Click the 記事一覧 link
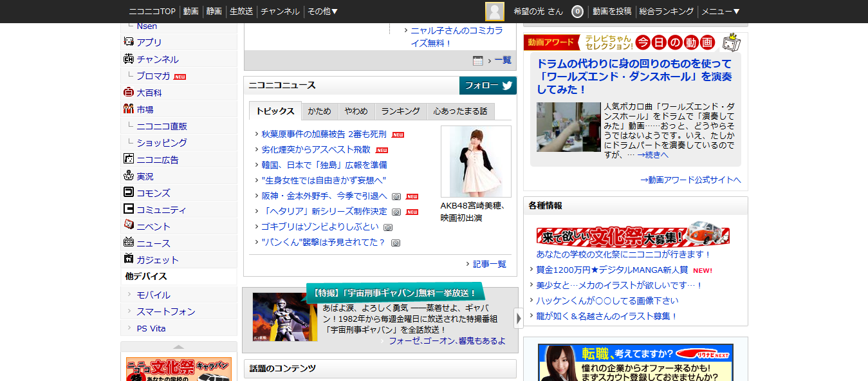The width and height of the screenshot is (868, 381). point(490,264)
